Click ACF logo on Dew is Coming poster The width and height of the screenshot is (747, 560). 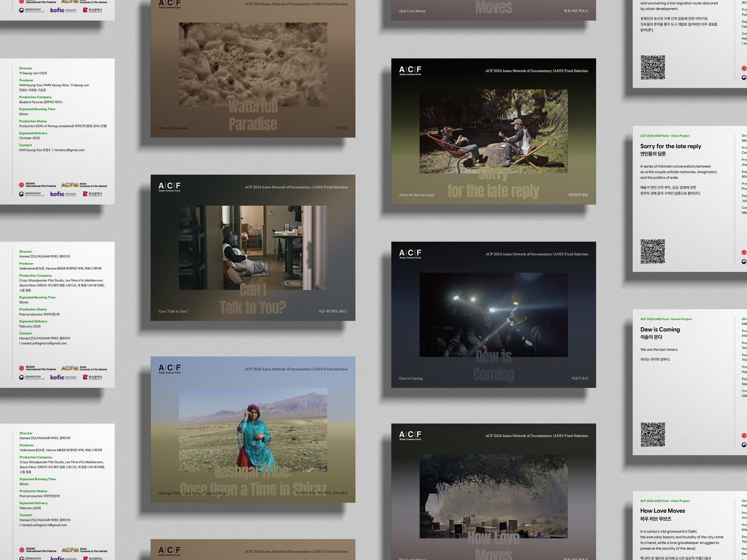pos(410,254)
